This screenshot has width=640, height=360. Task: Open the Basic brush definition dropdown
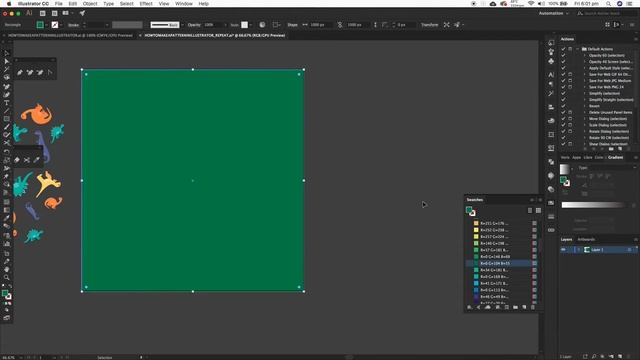182,25
